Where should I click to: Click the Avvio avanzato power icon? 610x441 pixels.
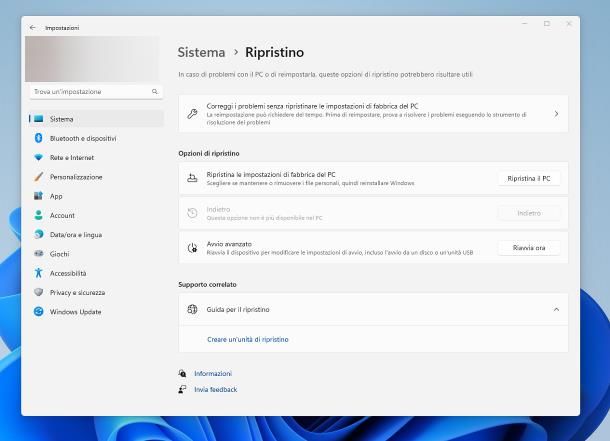(x=192, y=248)
